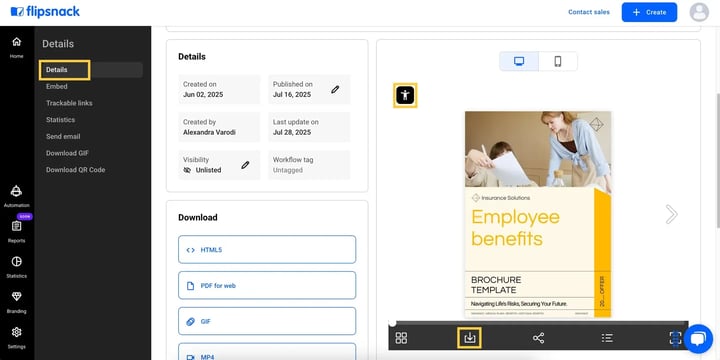Open the Automation sidebar section

17,196
